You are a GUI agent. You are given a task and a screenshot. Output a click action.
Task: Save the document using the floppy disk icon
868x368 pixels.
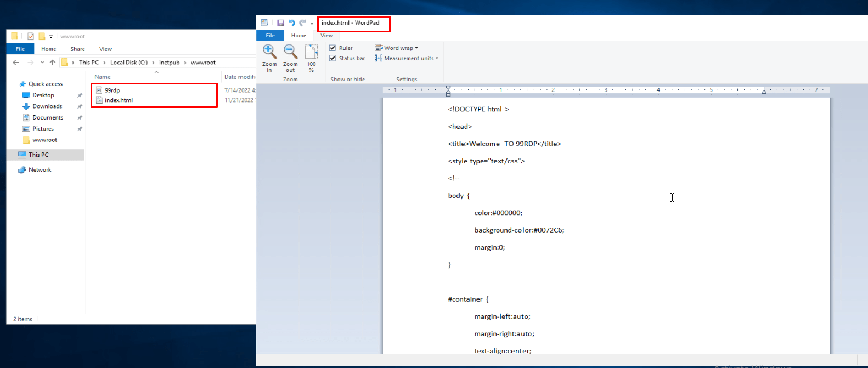coord(280,23)
